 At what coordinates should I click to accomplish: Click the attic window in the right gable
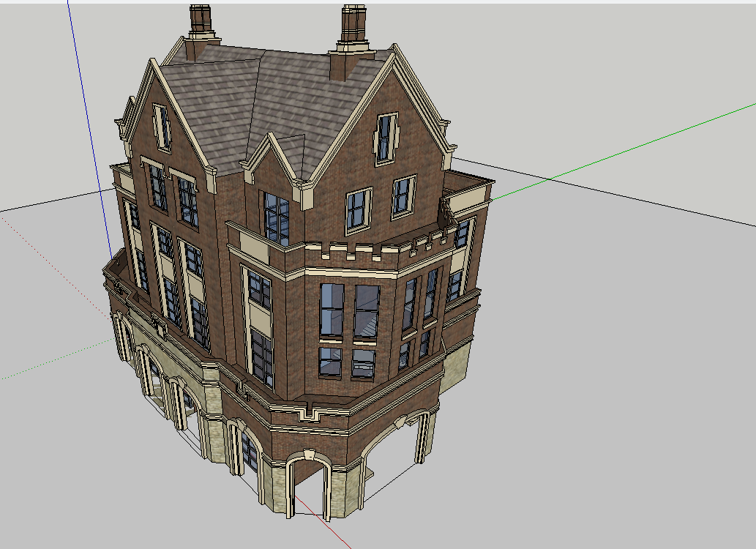386,138
